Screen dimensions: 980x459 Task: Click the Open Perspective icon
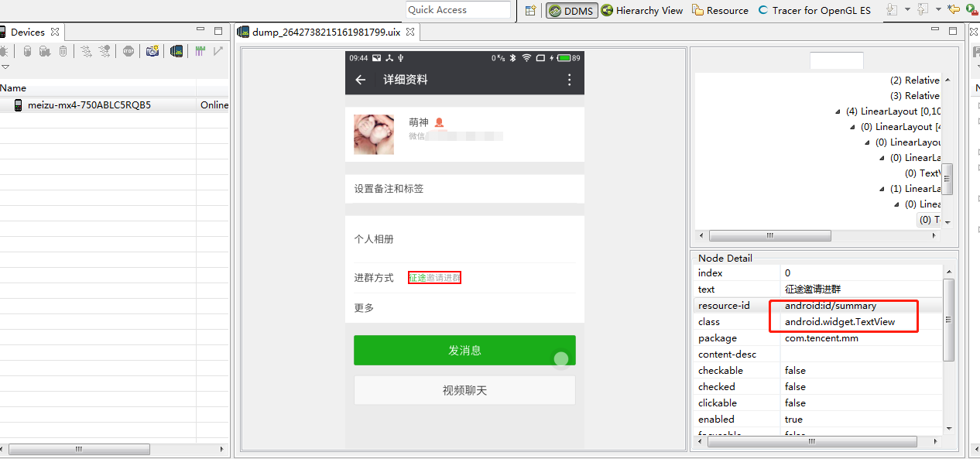click(530, 10)
